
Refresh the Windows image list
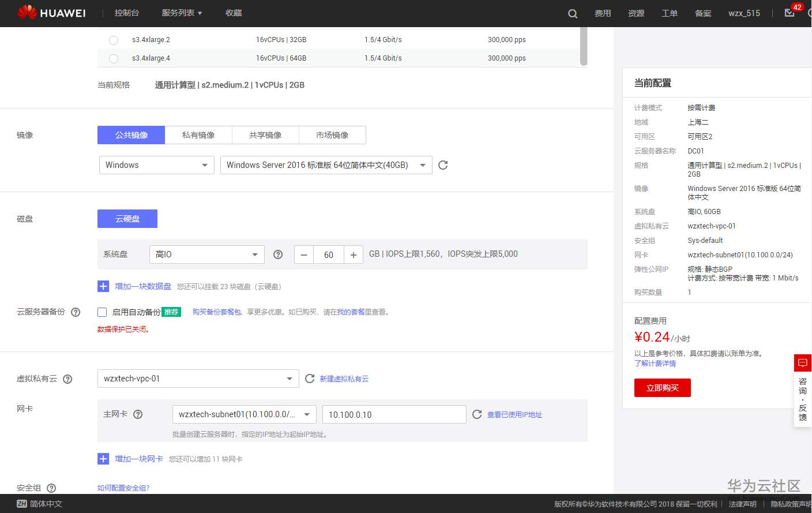[x=443, y=165]
